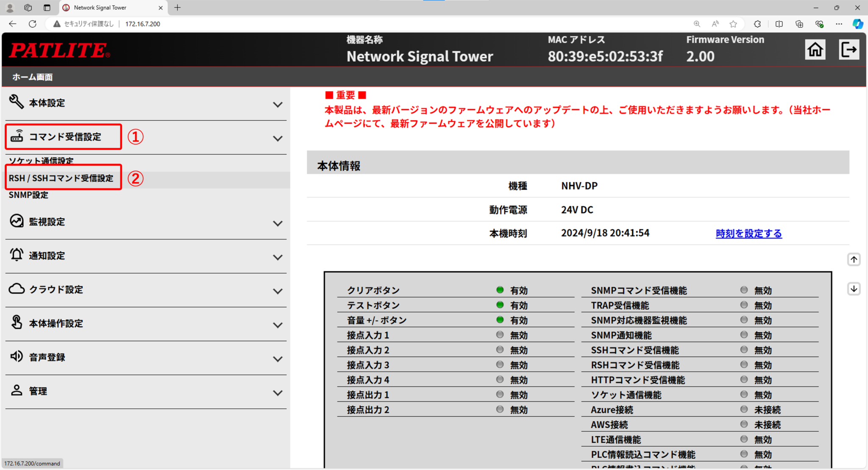
Task: Click the クラウド設定 cloud icon
Action: [x=16, y=289]
